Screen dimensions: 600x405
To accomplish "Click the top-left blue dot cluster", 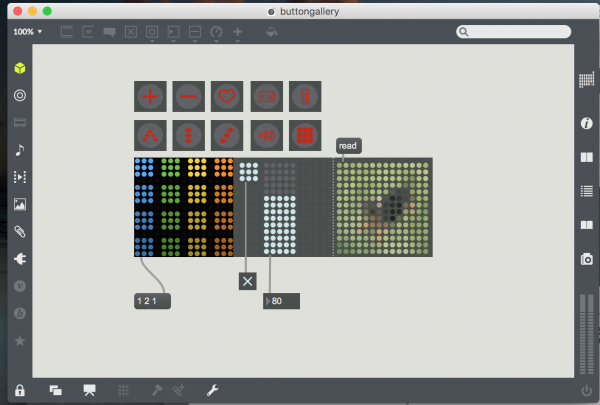I will tap(144, 167).
